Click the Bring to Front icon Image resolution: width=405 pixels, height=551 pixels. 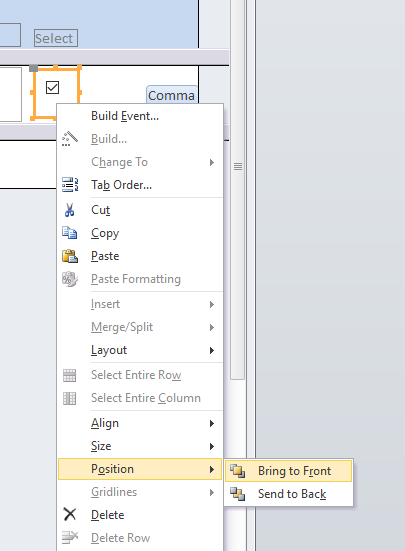click(x=237, y=471)
